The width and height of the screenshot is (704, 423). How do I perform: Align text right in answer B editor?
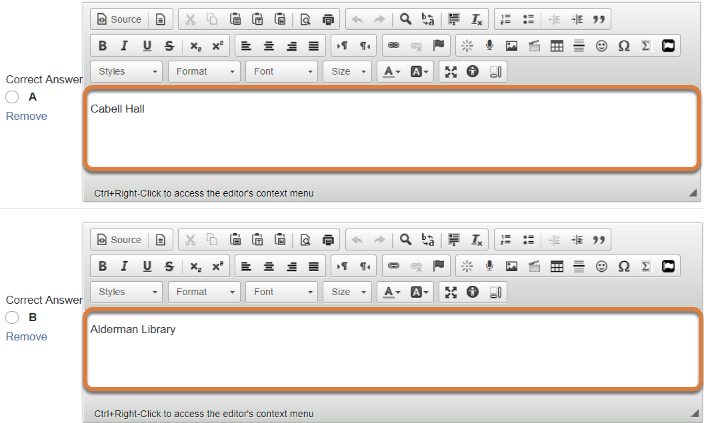291,266
